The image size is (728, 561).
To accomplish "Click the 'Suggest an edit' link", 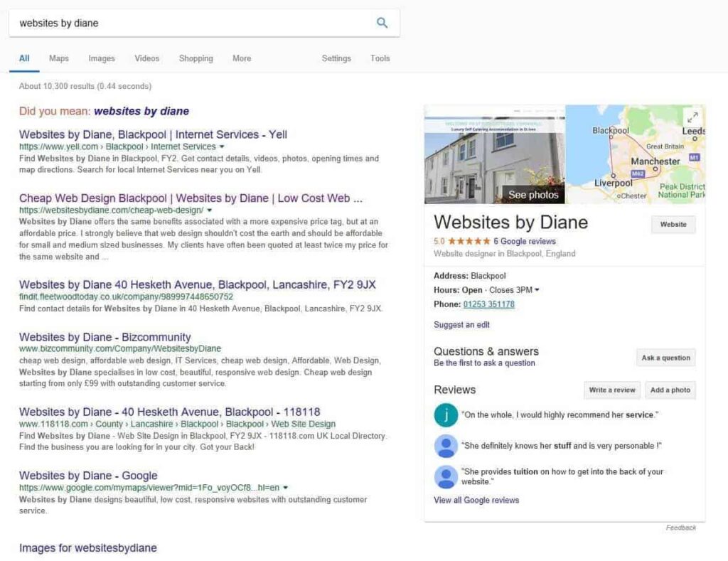I will pos(461,325).
